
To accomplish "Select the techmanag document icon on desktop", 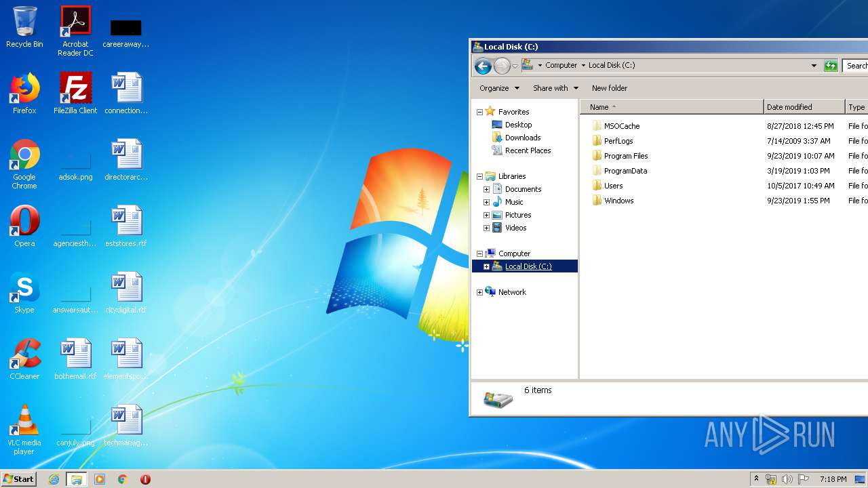I will click(x=126, y=426).
